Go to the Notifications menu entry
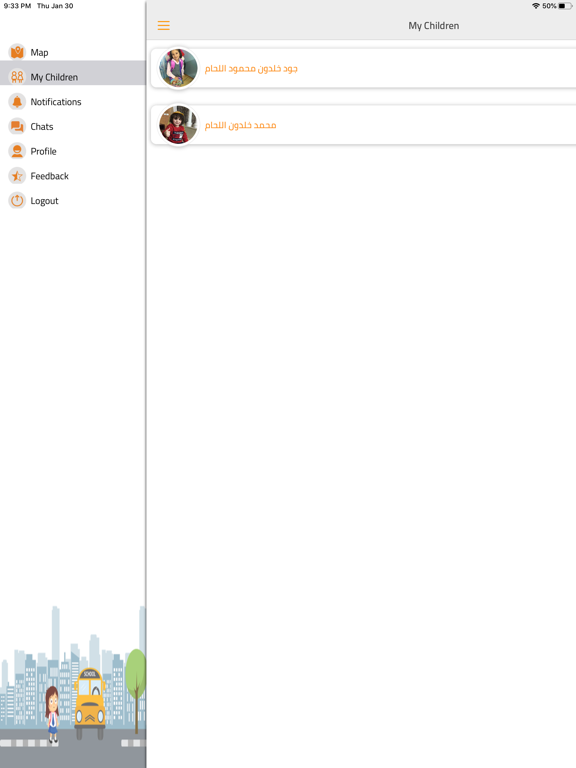Screen dimensions: 576x768 (x=73, y=102)
